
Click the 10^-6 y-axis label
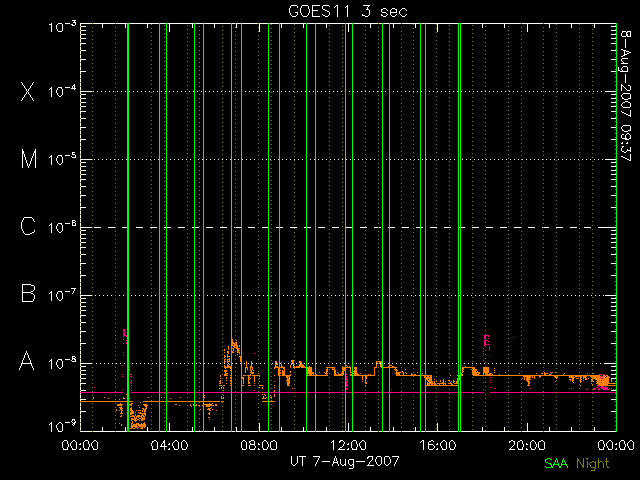pos(62,227)
